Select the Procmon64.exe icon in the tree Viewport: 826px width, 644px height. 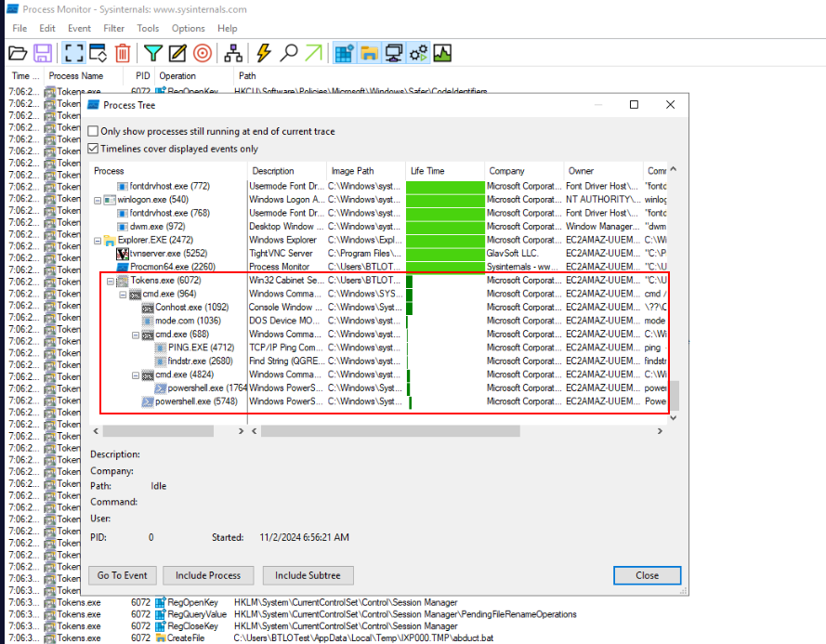(x=123, y=268)
